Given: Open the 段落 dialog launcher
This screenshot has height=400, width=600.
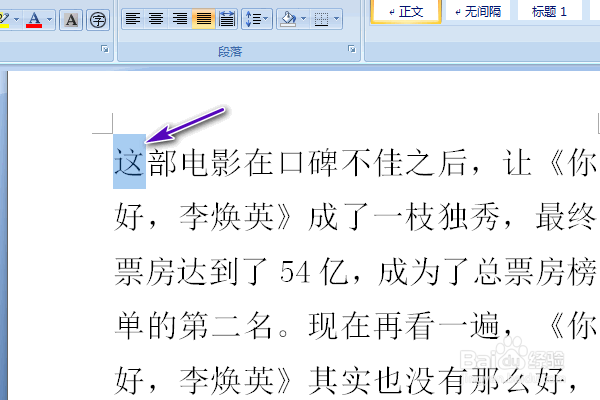Looking at the screenshot, I should pyautogui.click(x=352, y=49).
